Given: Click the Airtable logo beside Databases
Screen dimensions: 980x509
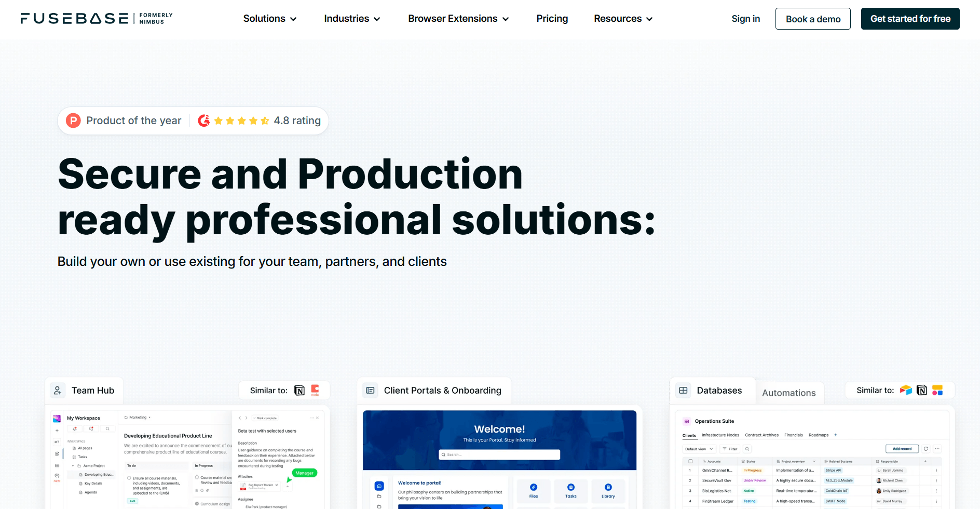Looking at the screenshot, I should [x=906, y=390].
